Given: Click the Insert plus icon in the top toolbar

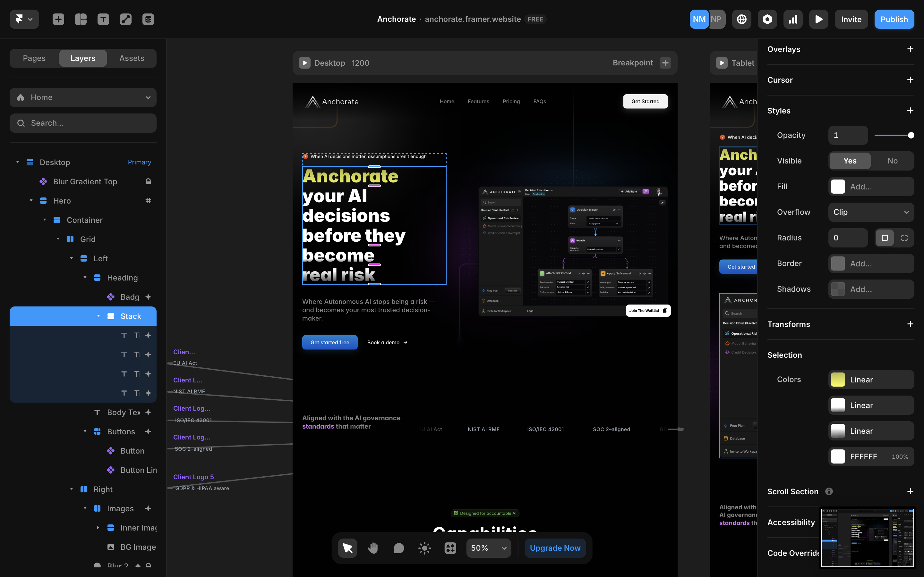Looking at the screenshot, I should 58,19.
